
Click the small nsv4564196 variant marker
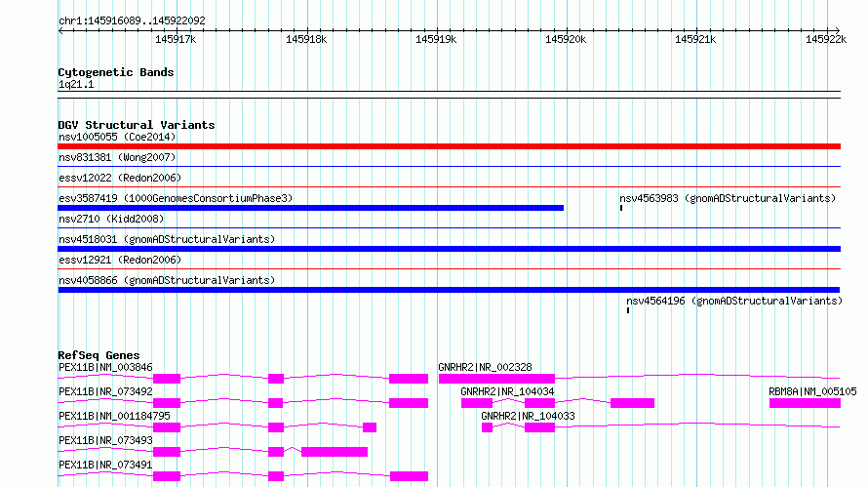(x=628, y=310)
